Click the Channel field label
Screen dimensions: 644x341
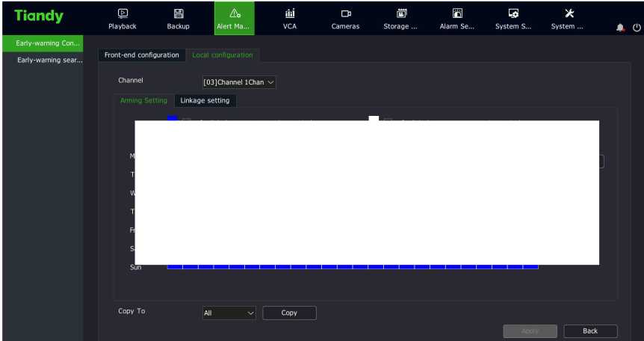click(x=131, y=80)
